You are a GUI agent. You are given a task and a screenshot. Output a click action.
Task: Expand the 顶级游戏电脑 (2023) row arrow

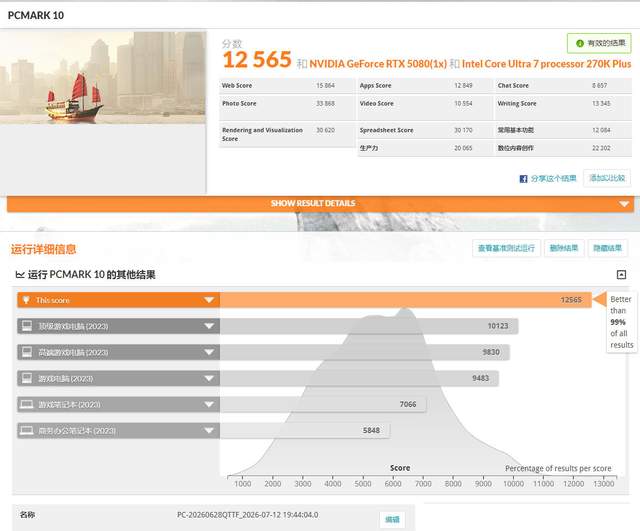click(209, 326)
